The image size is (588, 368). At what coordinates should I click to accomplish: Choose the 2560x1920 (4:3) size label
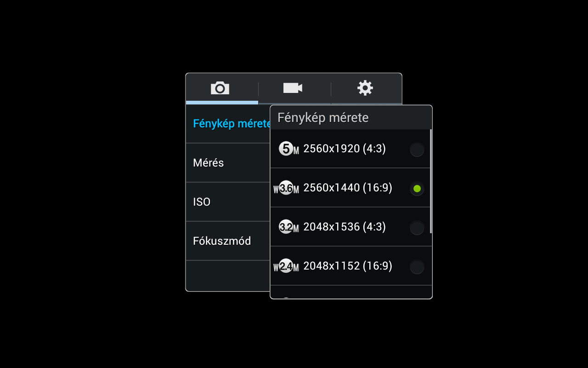tap(345, 149)
